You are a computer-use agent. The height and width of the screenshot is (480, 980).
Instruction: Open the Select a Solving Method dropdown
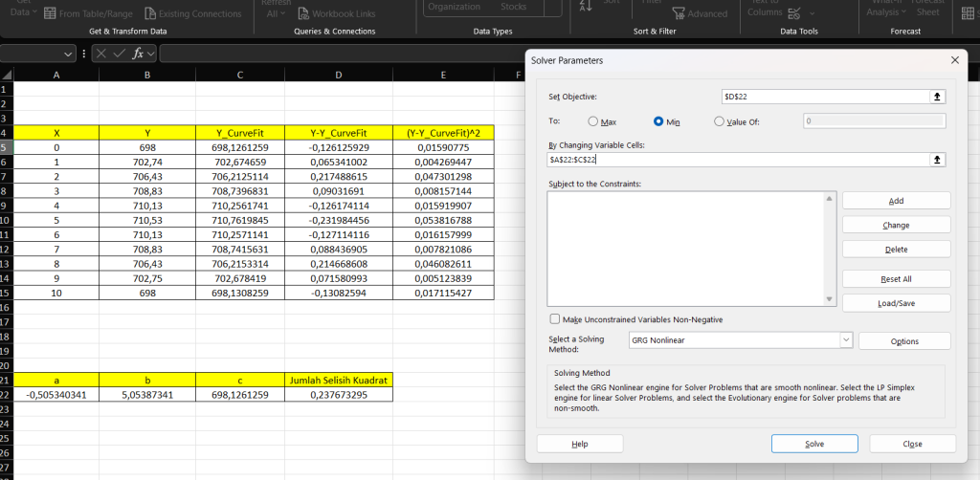tap(845, 340)
